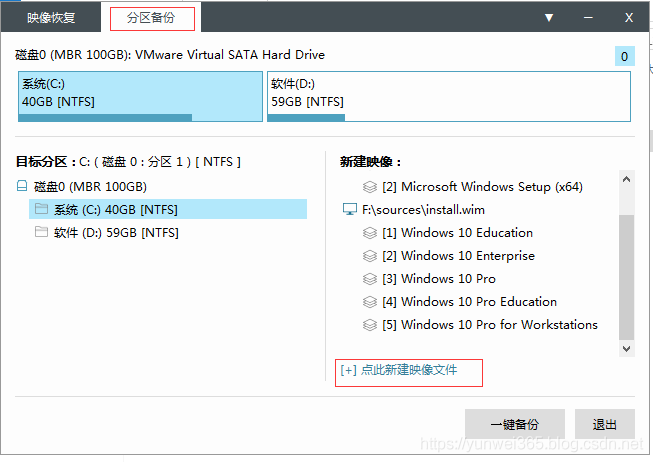
Task: Exit using the 退出 button
Action: pyautogui.click(x=605, y=424)
